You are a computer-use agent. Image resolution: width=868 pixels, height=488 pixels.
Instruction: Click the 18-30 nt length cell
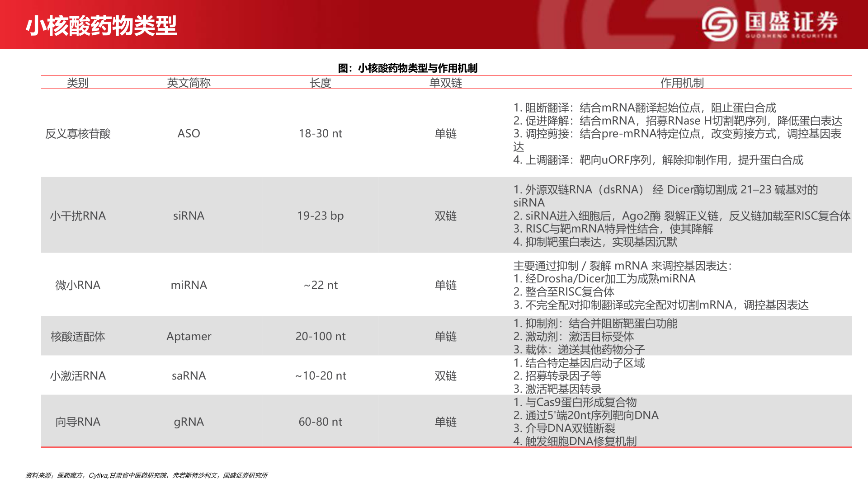click(321, 134)
